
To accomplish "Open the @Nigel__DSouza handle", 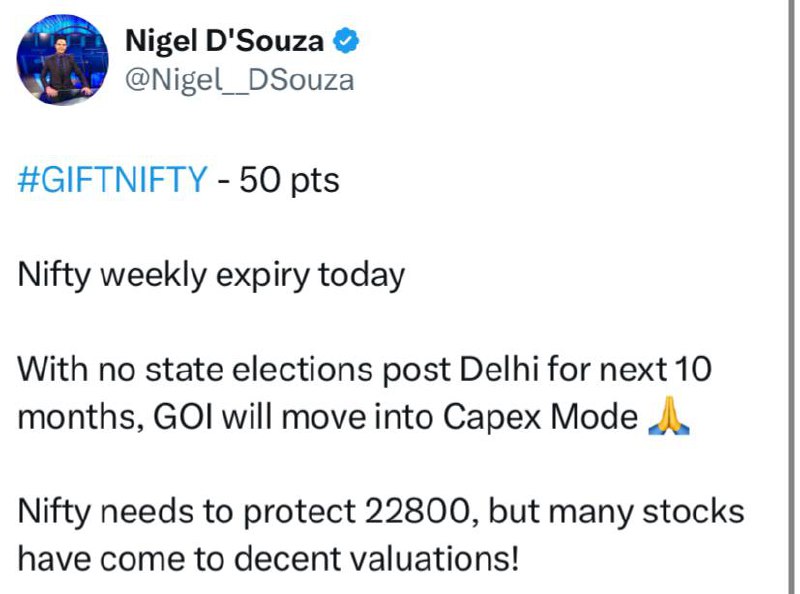I will (239, 81).
